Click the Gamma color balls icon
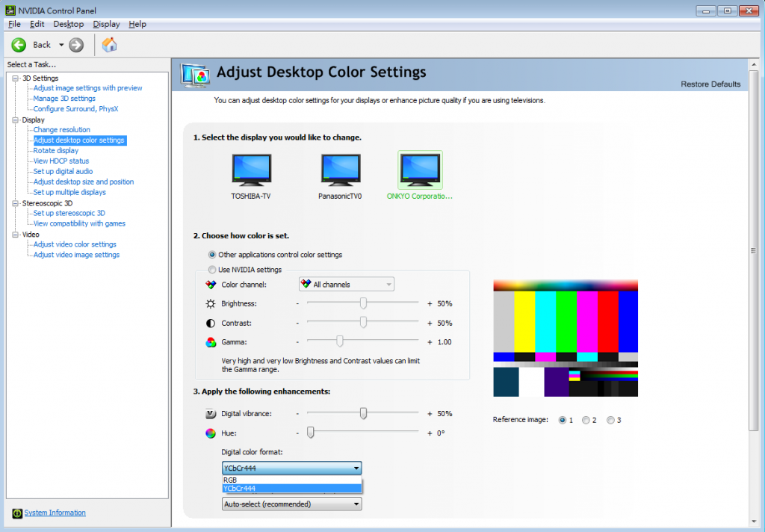This screenshot has height=532, width=765. click(x=210, y=342)
